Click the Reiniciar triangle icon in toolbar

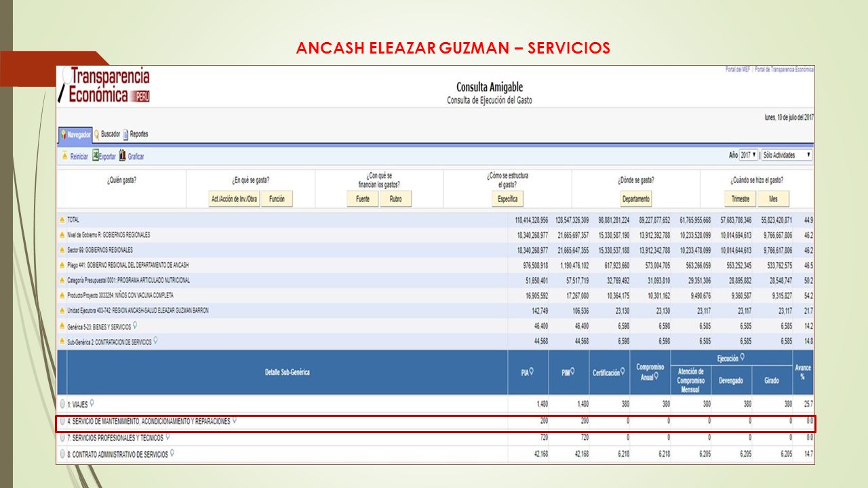(64, 156)
